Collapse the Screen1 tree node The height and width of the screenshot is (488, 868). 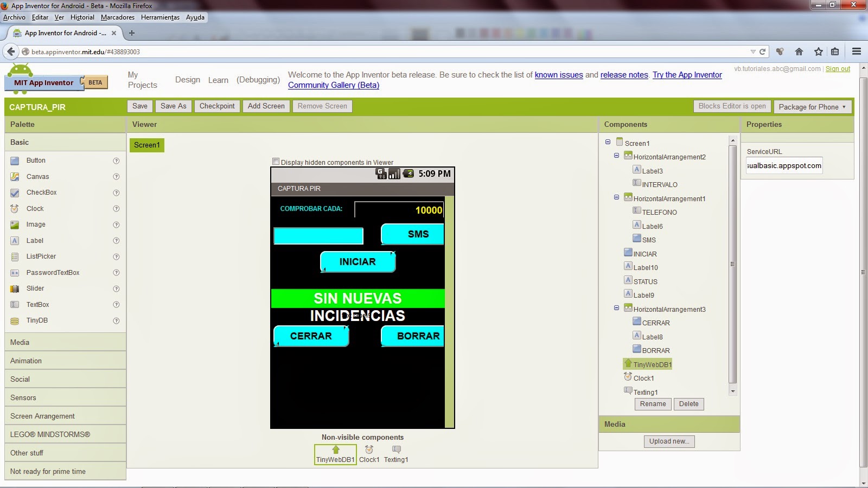point(608,142)
